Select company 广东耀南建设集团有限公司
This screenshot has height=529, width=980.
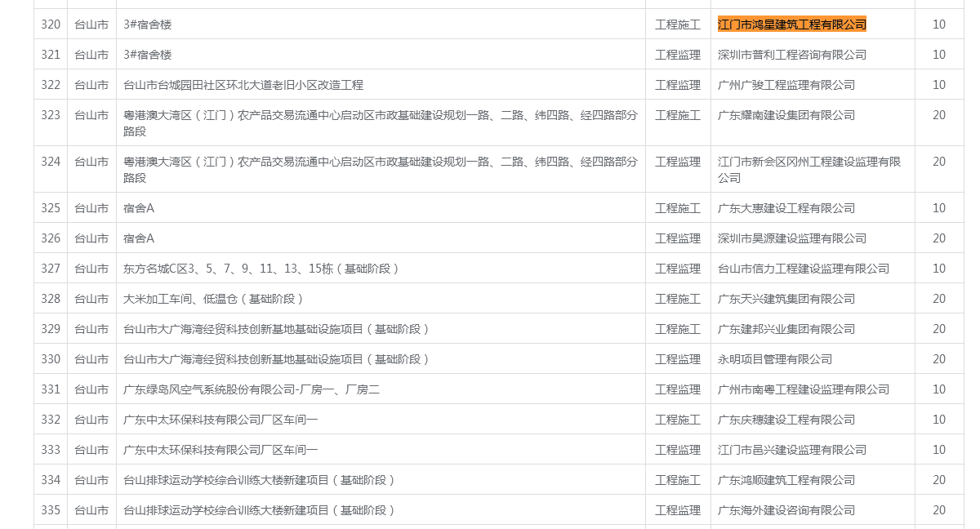786,115
